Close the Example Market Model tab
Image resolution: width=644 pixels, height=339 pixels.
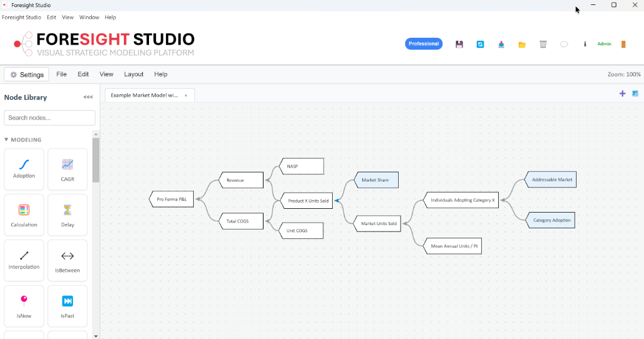[186, 96]
